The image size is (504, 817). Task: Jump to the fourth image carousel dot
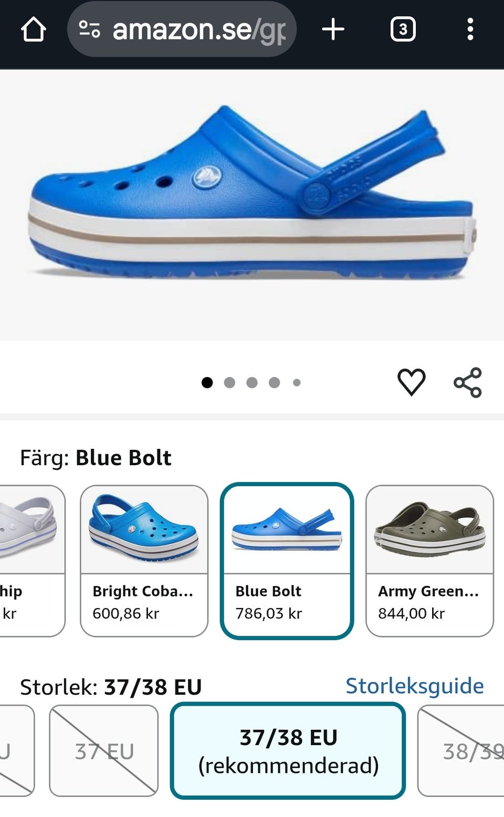point(274,383)
